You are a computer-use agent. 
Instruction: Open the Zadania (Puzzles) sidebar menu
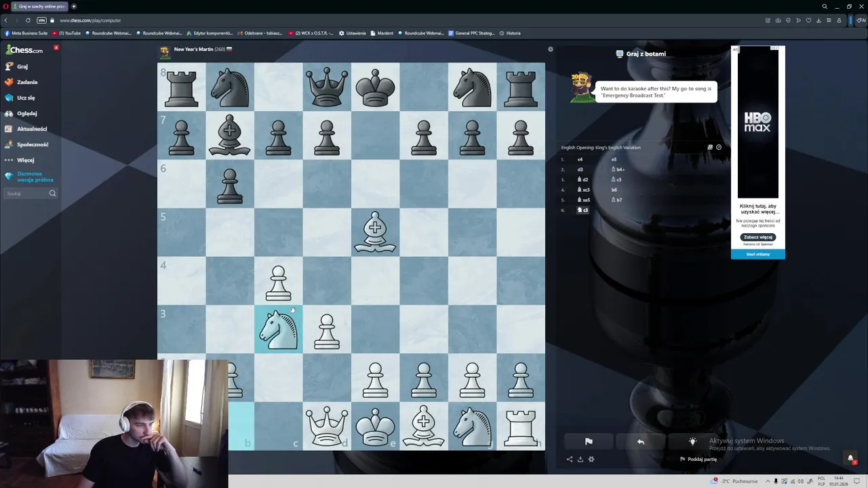point(22,82)
